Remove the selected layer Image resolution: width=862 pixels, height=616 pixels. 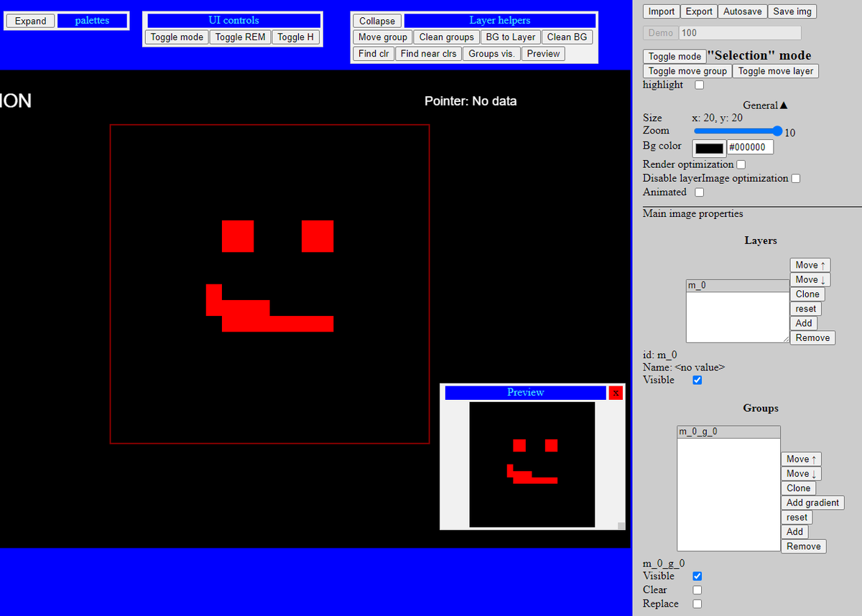(x=812, y=337)
